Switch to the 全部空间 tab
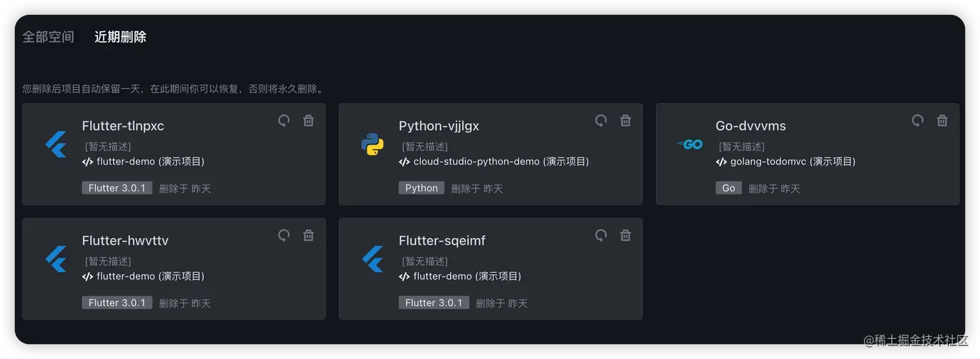This screenshot has width=980, height=359. (x=48, y=37)
